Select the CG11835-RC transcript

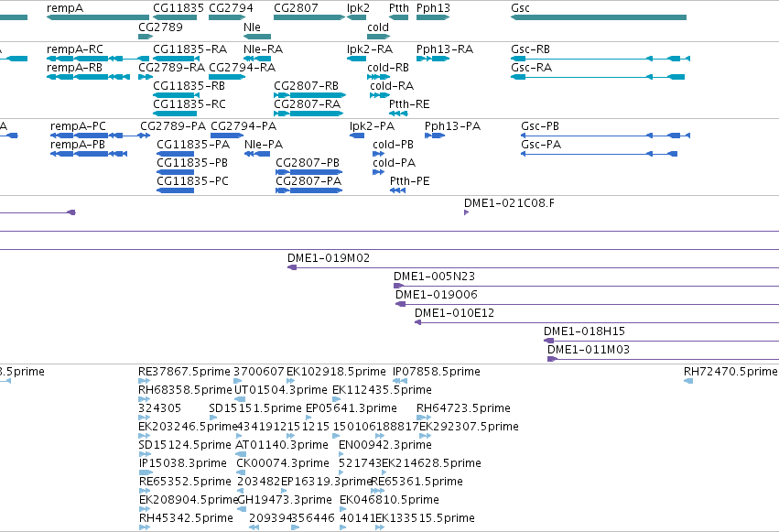pyautogui.click(x=175, y=114)
